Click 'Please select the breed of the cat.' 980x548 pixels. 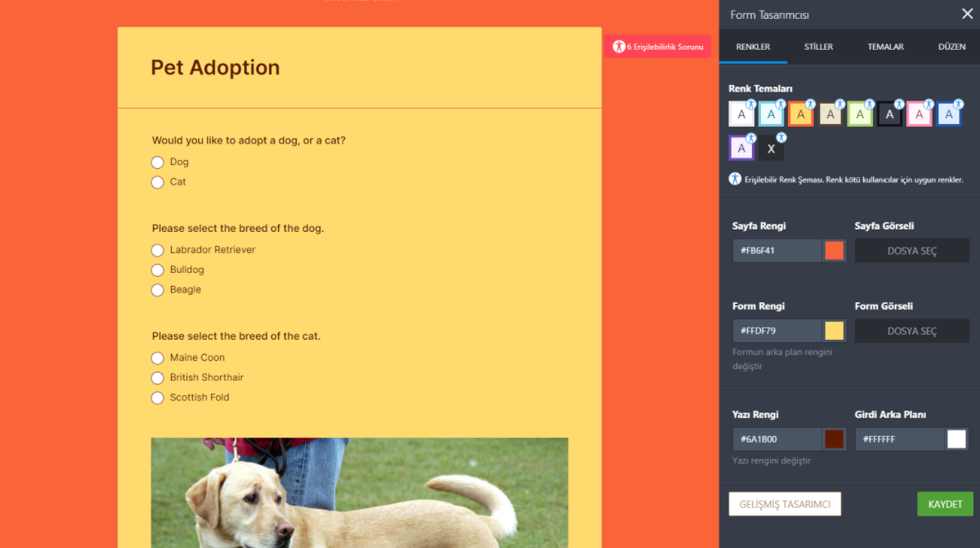(x=235, y=336)
